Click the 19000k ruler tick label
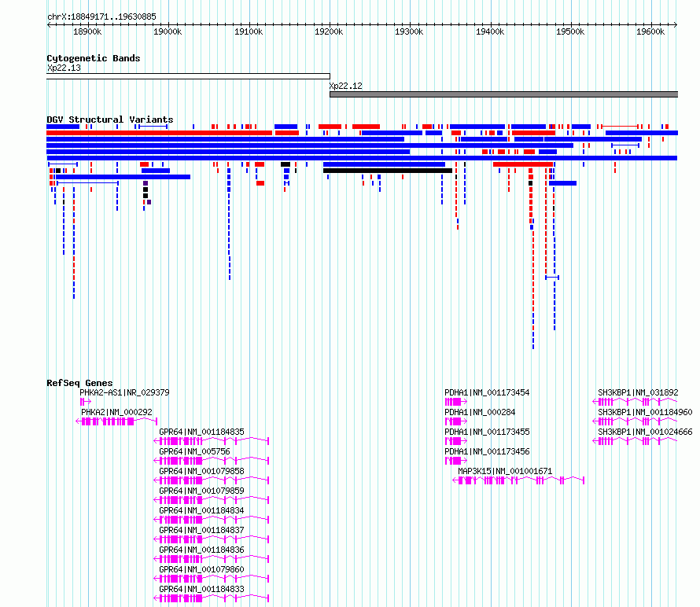Image resolution: width=700 pixels, height=607 pixels. click(x=168, y=31)
